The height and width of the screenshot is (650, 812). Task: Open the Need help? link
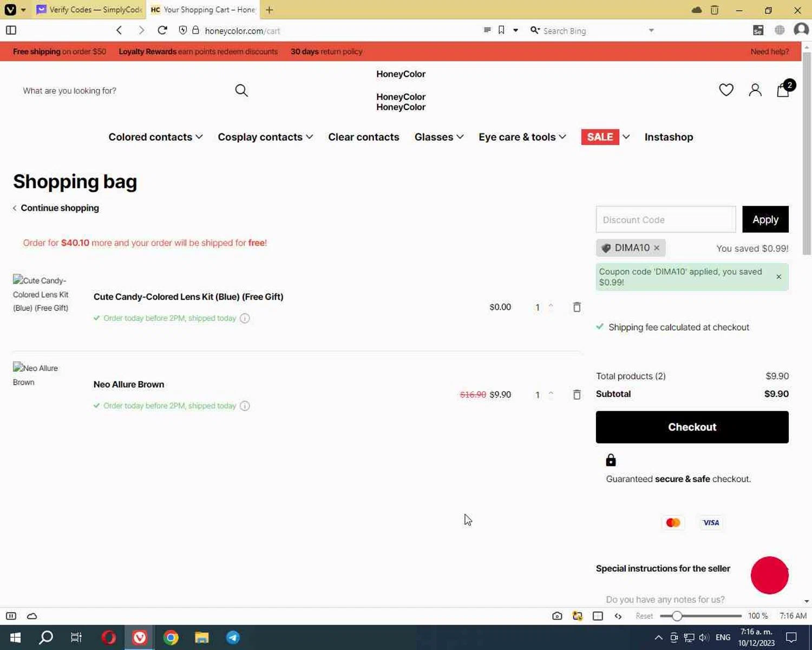coord(769,51)
